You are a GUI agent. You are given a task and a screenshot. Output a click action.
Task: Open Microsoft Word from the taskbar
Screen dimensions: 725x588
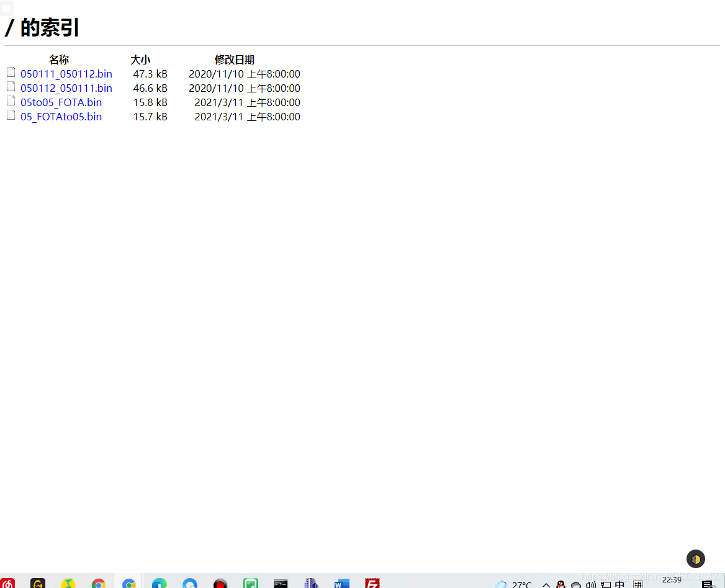pyautogui.click(x=341, y=584)
